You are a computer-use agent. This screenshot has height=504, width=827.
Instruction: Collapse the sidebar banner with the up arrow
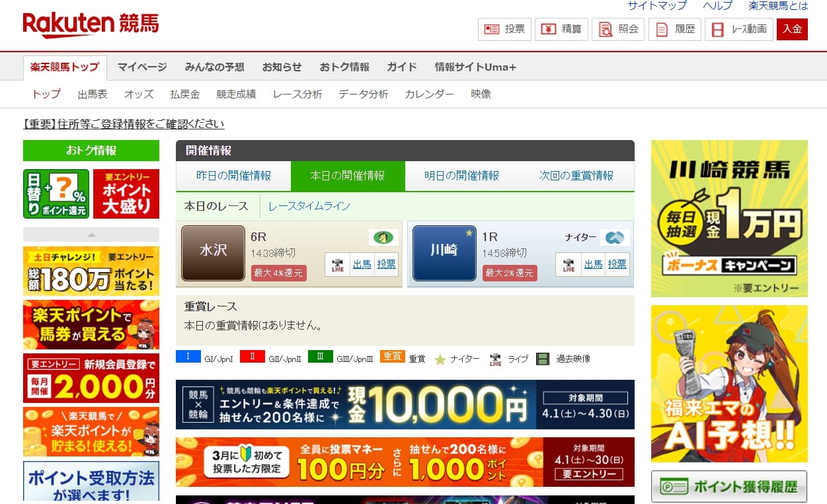(91, 234)
